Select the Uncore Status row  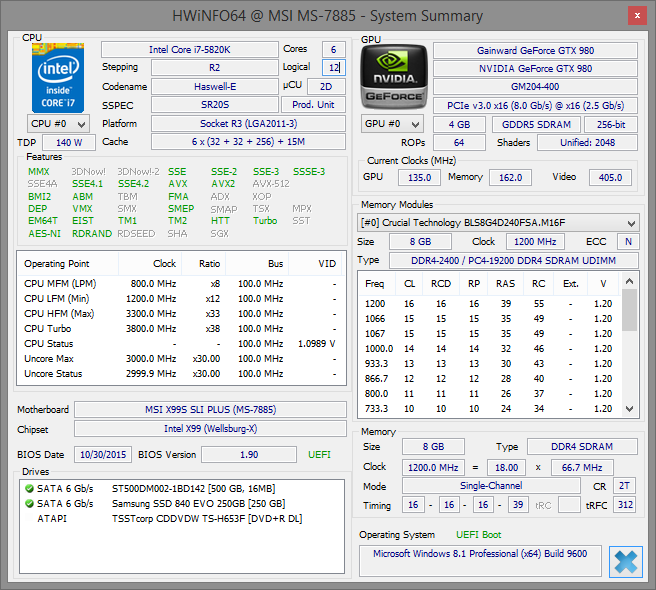coord(182,374)
